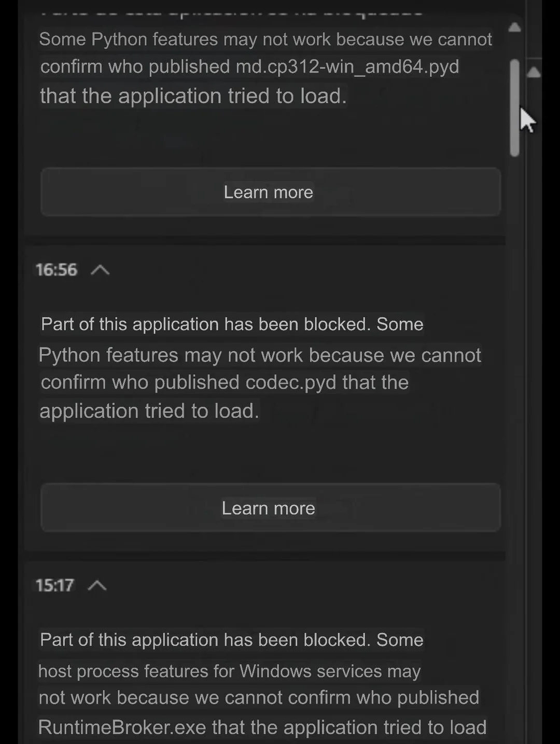Click the 'application tried to load.' line under codec.pyd

pyautogui.click(x=149, y=411)
